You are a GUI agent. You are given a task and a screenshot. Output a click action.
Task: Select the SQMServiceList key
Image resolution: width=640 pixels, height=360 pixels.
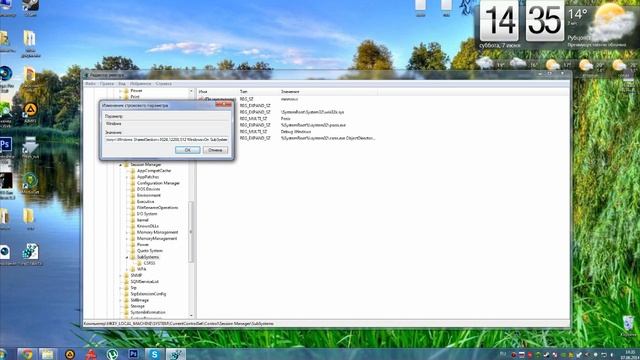pos(144,282)
